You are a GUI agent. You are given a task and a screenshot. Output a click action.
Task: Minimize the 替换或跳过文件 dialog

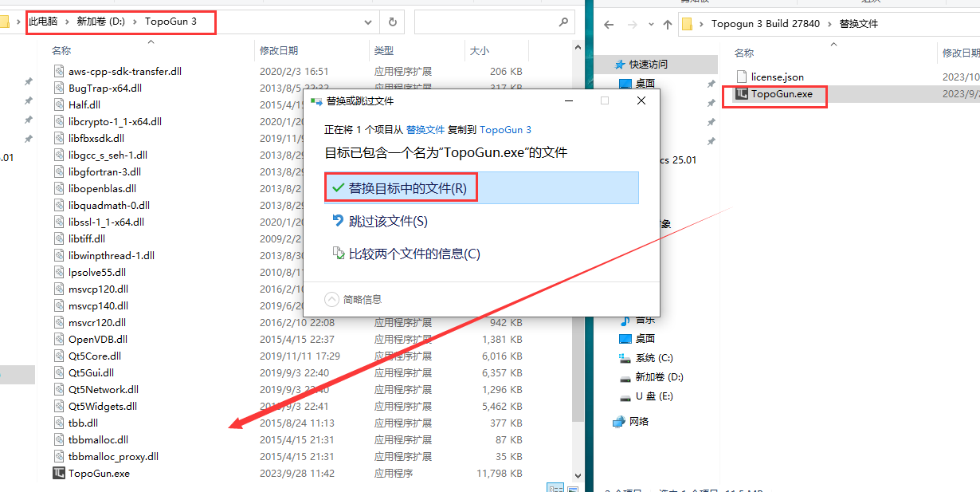(x=569, y=101)
